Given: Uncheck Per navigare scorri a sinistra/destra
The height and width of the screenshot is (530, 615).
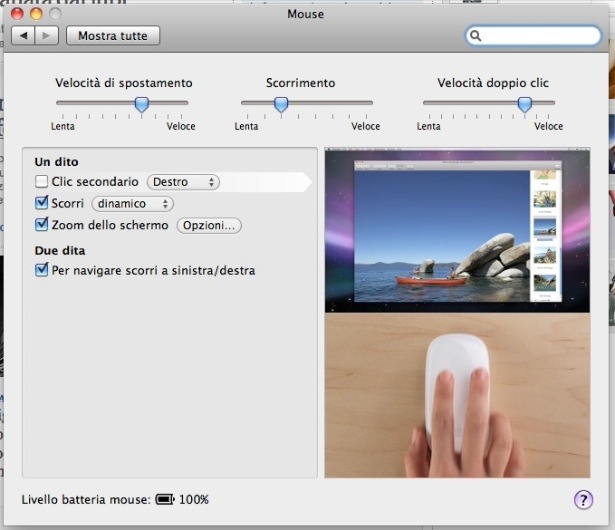Looking at the screenshot, I should [42, 270].
